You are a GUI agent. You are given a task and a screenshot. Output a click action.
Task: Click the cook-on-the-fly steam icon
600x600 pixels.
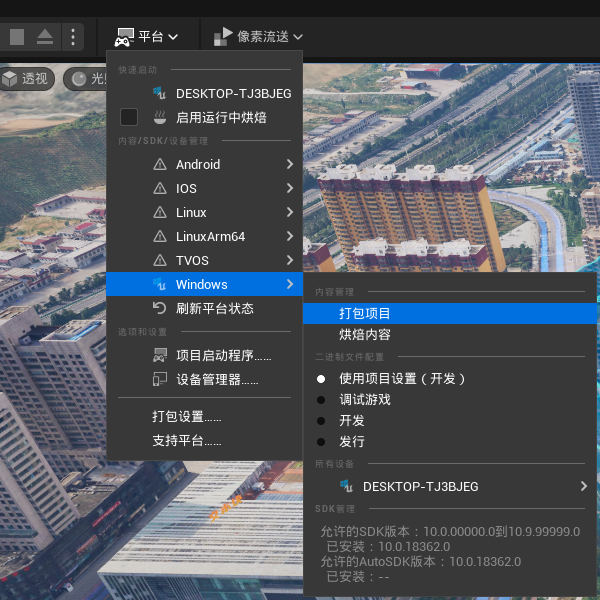[160, 117]
